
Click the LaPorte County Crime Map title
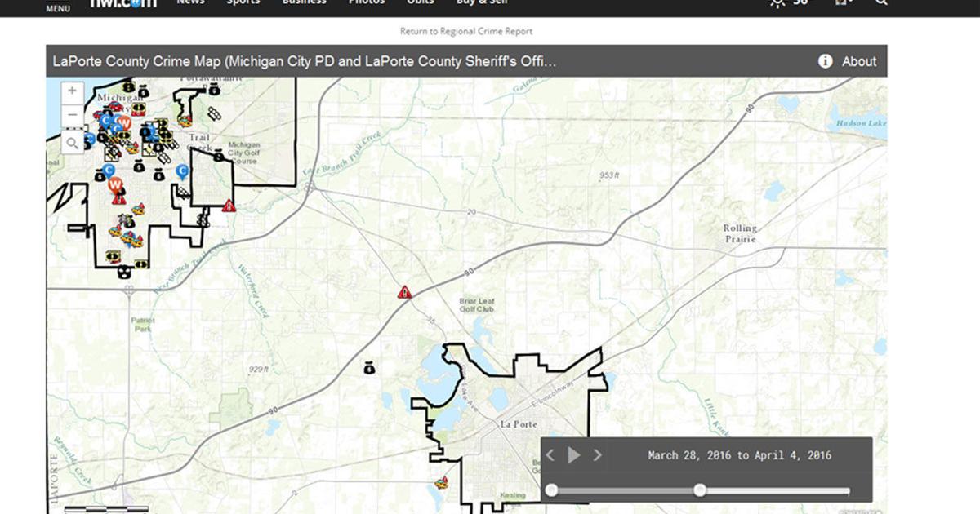pyautogui.click(x=305, y=61)
